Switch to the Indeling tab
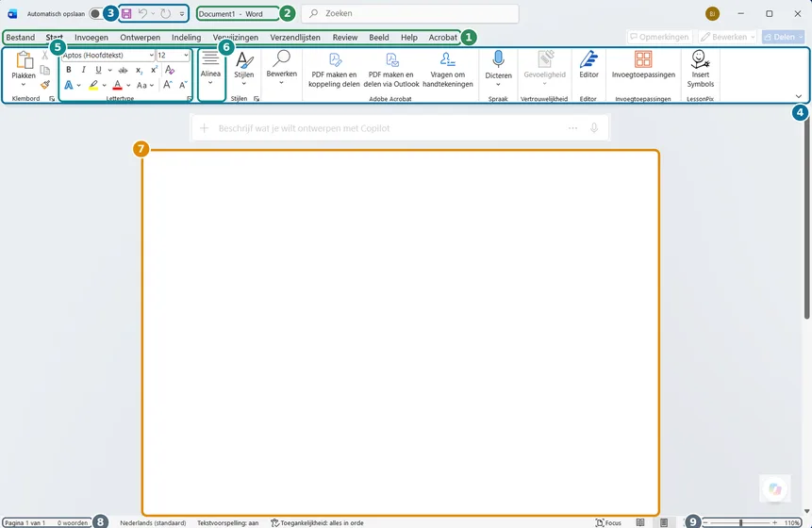The width and height of the screenshot is (812, 528). coord(187,38)
